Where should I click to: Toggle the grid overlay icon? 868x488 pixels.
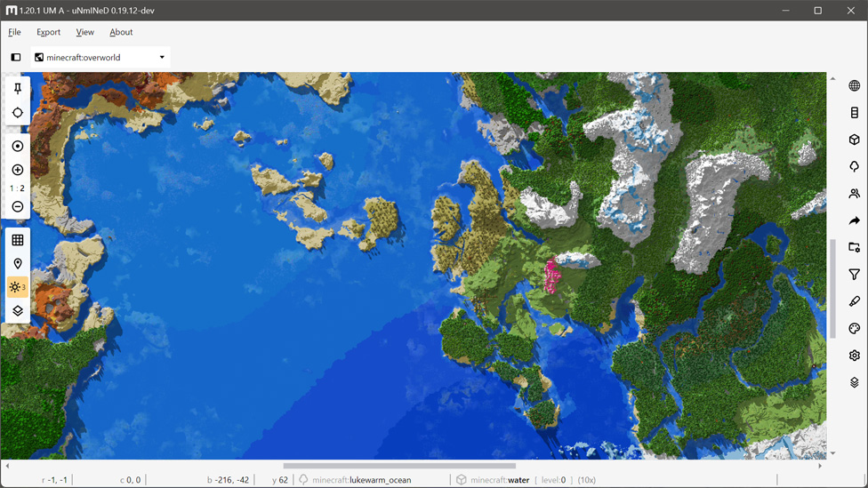(18, 240)
